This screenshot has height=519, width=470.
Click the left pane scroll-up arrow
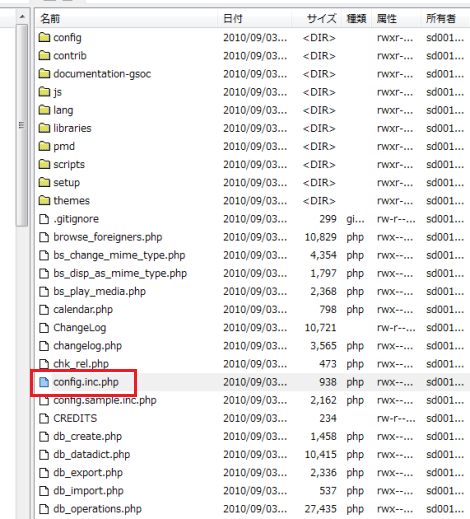(x=22, y=16)
